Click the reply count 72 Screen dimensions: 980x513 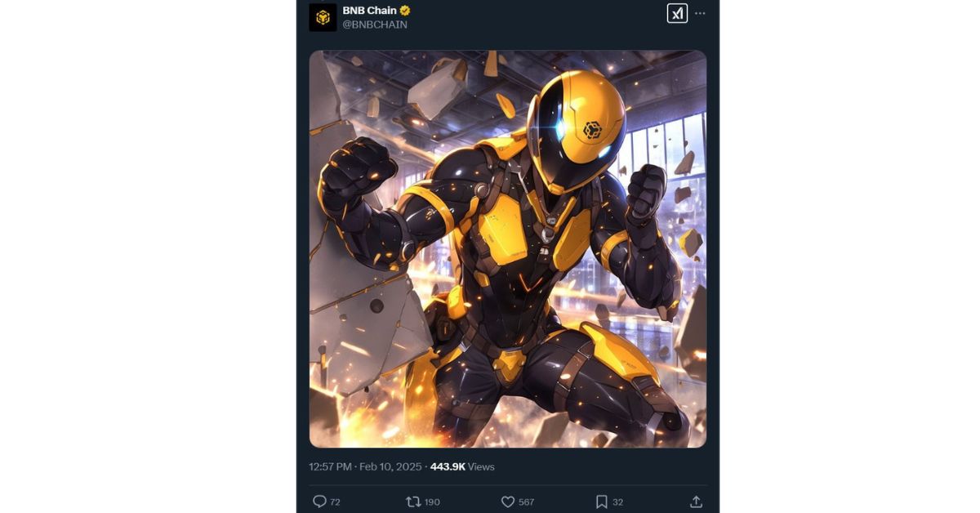tap(335, 502)
